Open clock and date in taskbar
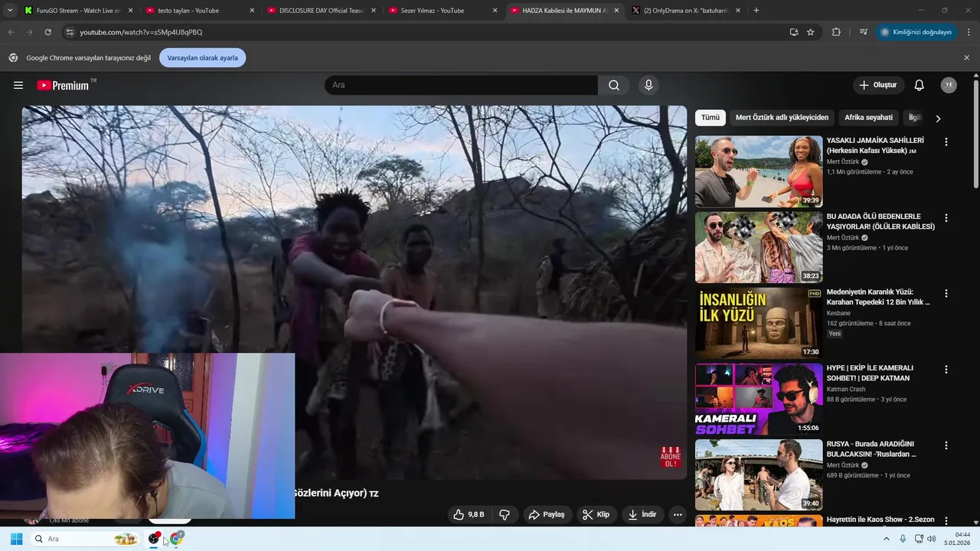 [958, 539]
